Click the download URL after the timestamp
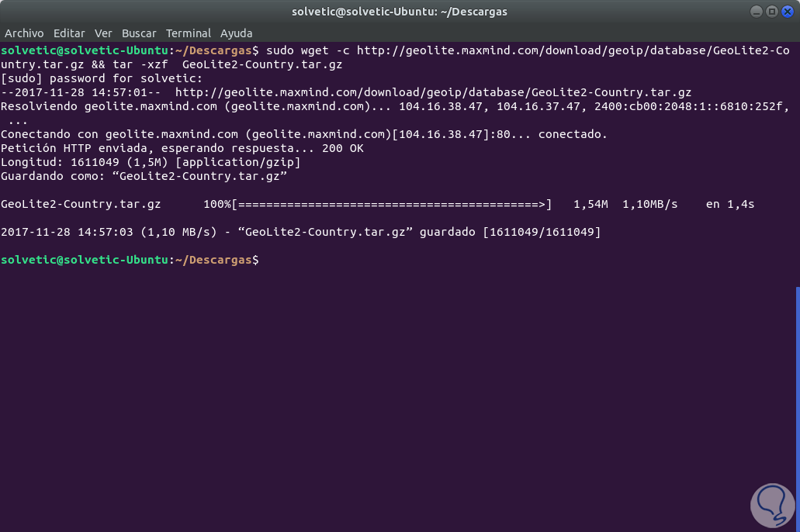The height and width of the screenshot is (532, 800). click(433, 92)
